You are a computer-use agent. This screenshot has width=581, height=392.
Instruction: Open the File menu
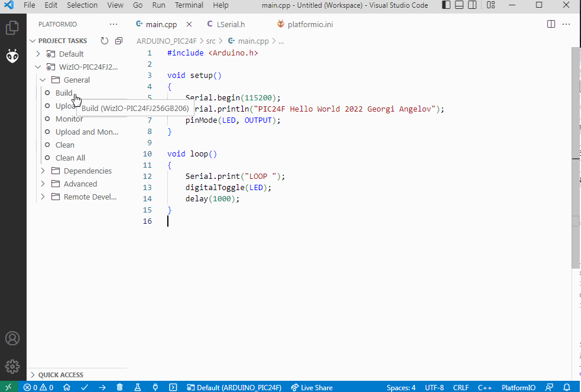click(30, 5)
